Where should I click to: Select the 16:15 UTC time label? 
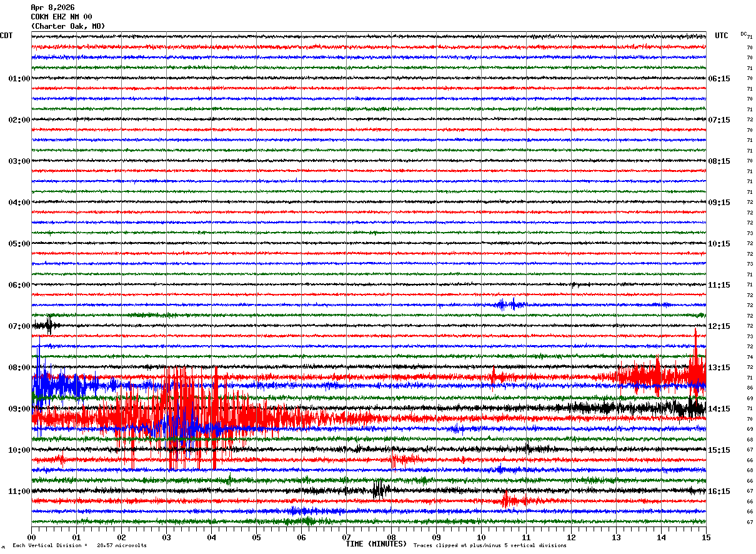tap(719, 491)
